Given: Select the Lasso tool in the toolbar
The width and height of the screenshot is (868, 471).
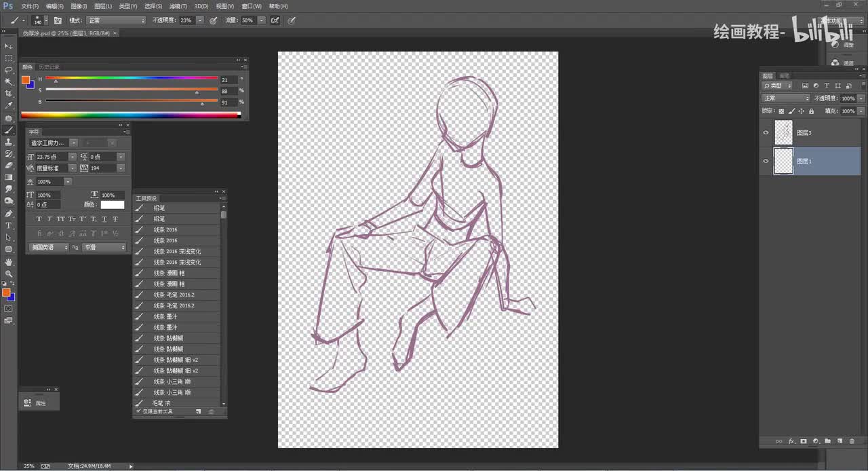Looking at the screenshot, I should point(9,70).
